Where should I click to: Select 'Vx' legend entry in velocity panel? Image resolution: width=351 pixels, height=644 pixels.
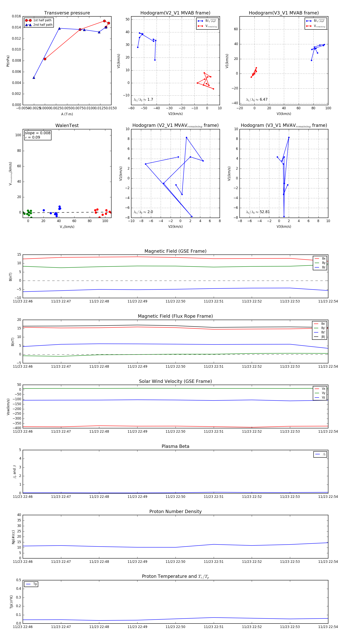[320, 389]
